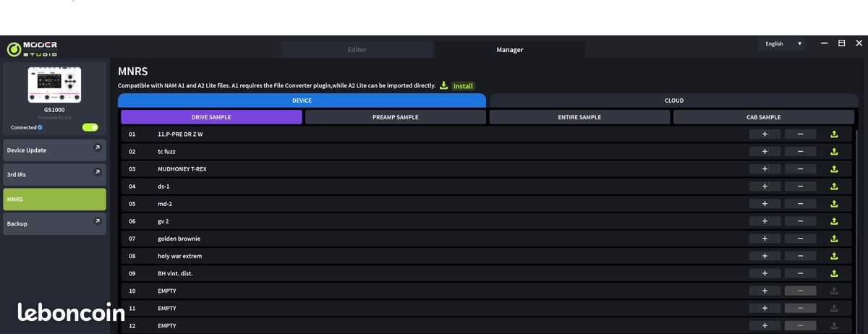Export the gv 2 sample
Screen dimensions: 868x334
tap(834, 221)
